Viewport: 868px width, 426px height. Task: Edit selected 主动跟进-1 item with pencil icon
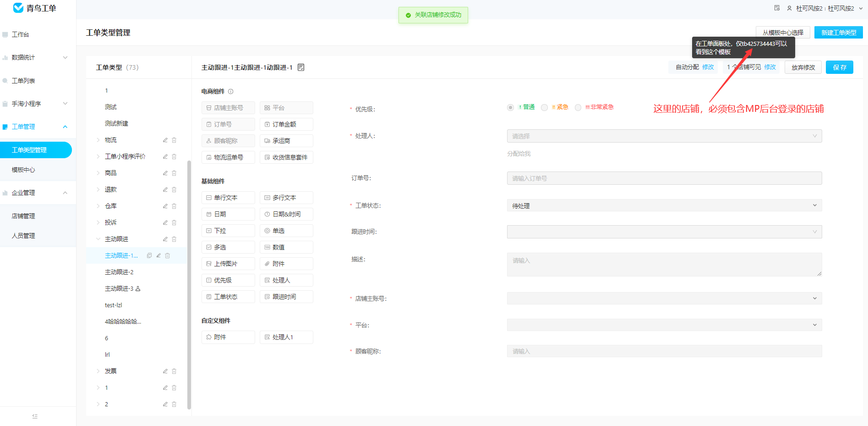pos(158,256)
